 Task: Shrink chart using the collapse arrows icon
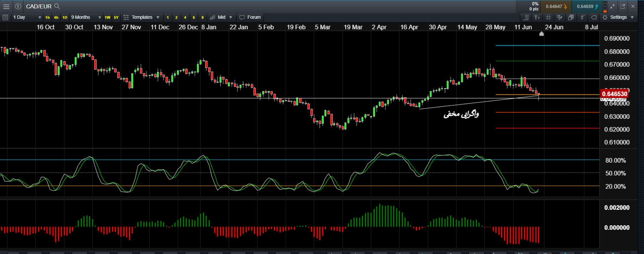tap(612, 6)
